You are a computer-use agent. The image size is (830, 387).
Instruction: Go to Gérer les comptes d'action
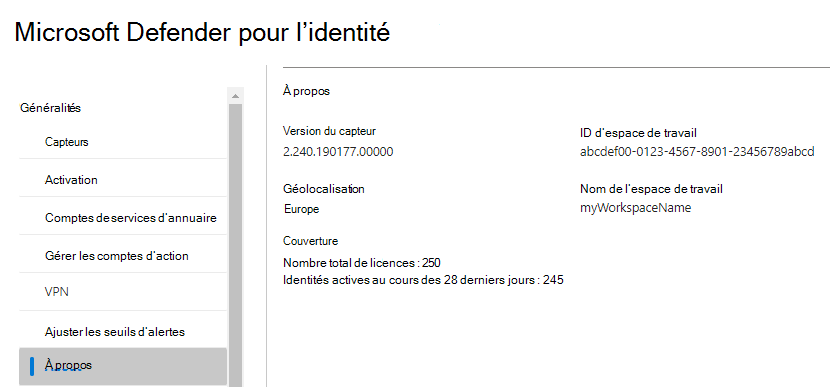(123, 256)
